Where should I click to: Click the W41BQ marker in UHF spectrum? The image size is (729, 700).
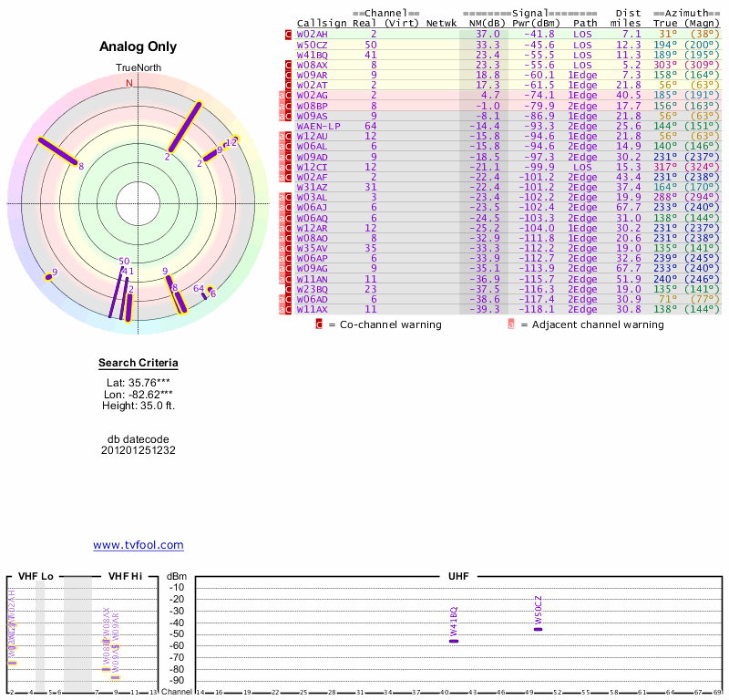click(x=454, y=641)
